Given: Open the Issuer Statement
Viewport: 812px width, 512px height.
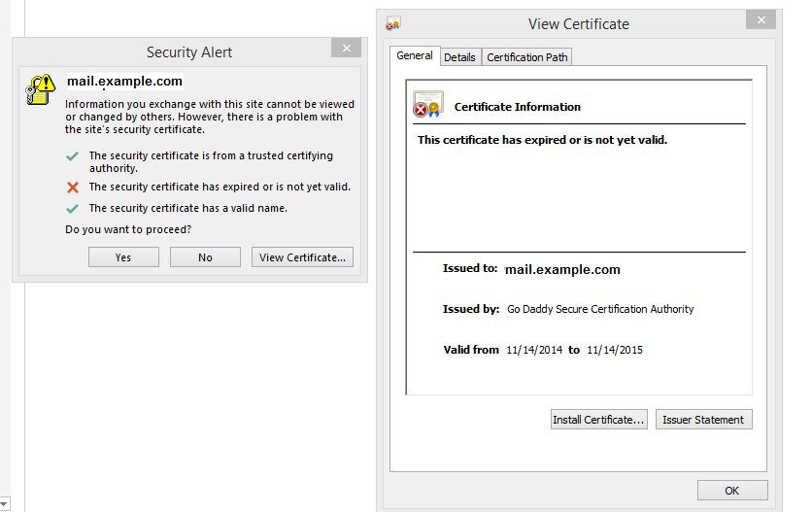Looking at the screenshot, I should [x=703, y=420].
